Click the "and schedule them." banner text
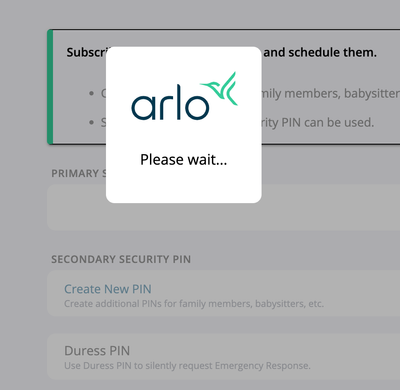 coord(320,52)
